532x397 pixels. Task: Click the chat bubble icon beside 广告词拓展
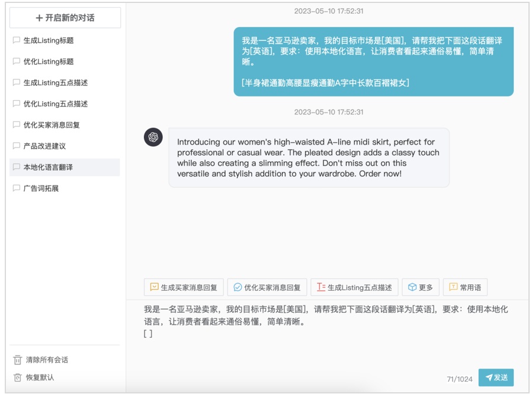(17, 188)
